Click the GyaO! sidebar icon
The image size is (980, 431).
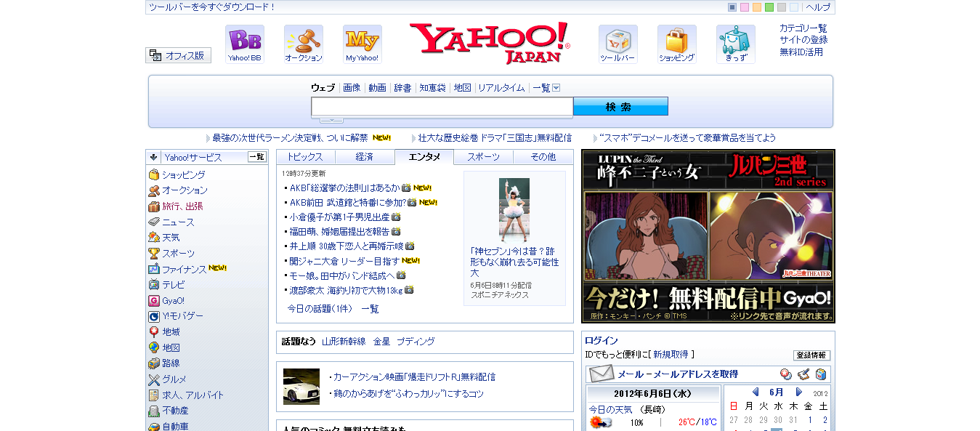(154, 301)
